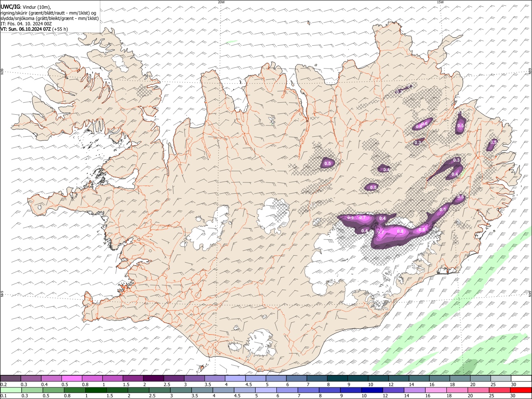This screenshot has width=532, height=399.
Task: Click the 'slydda/snjókoma (grátt/bleikt/grænt - mm/1klst)' line
Action: (x=49, y=18)
